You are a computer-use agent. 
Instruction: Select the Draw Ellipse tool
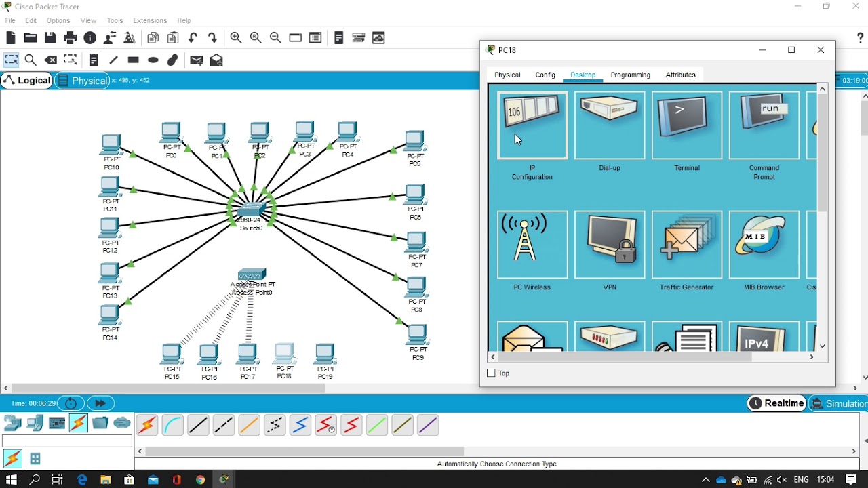pos(153,60)
